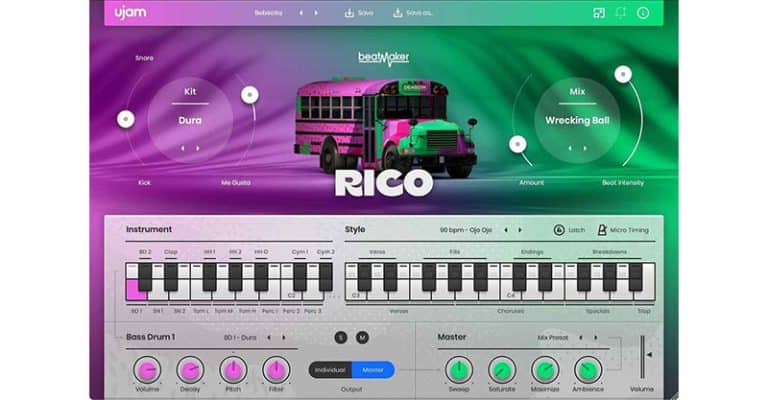
Task: Click the Me Gusta slider handle on the Kit dial
Action: (250, 95)
